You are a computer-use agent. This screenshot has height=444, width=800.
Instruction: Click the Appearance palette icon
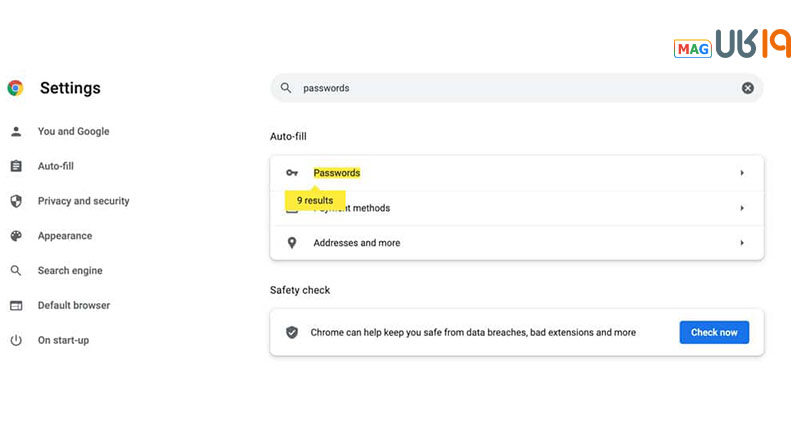[16, 236]
